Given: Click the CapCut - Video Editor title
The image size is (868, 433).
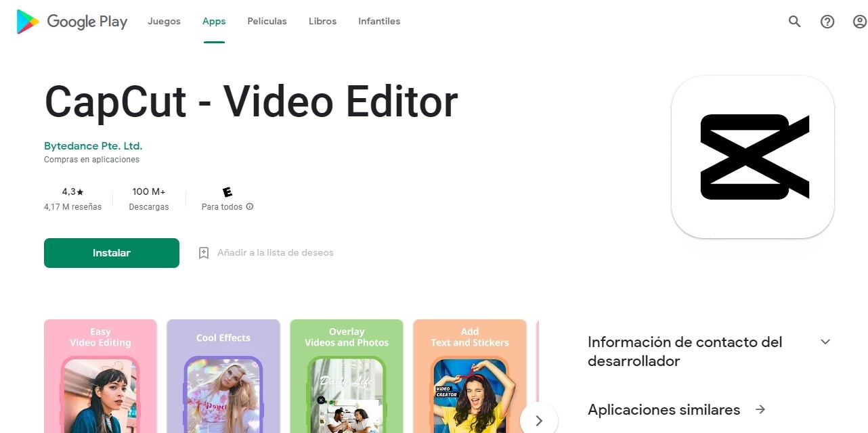Looking at the screenshot, I should pos(251,102).
